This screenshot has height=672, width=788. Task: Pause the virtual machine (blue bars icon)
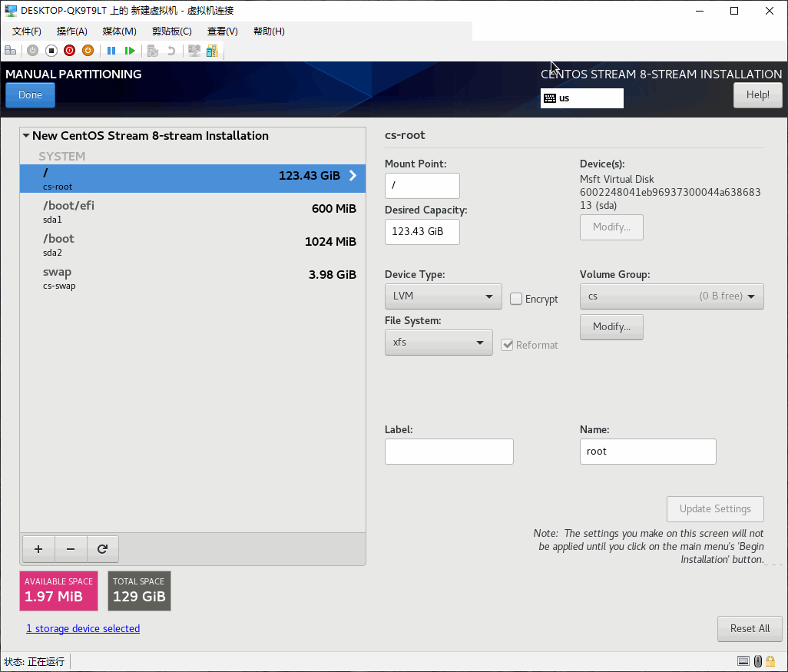pyautogui.click(x=111, y=50)
